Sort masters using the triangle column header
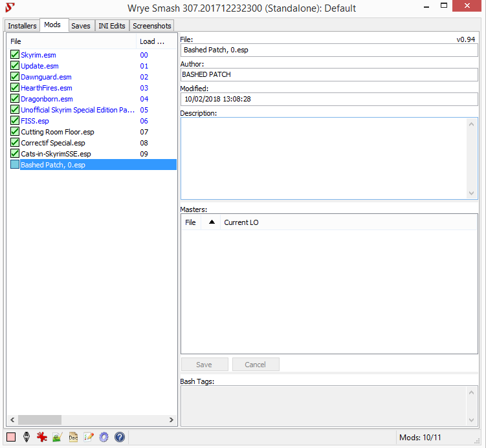The height and width of the screenshot is (448, 486). coord(210,222)
